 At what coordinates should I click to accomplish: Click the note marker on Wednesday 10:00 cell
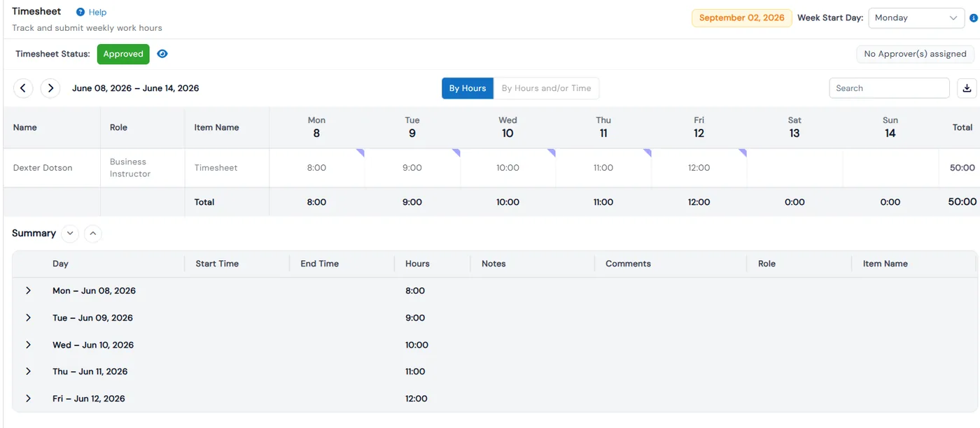click(552, 152)
